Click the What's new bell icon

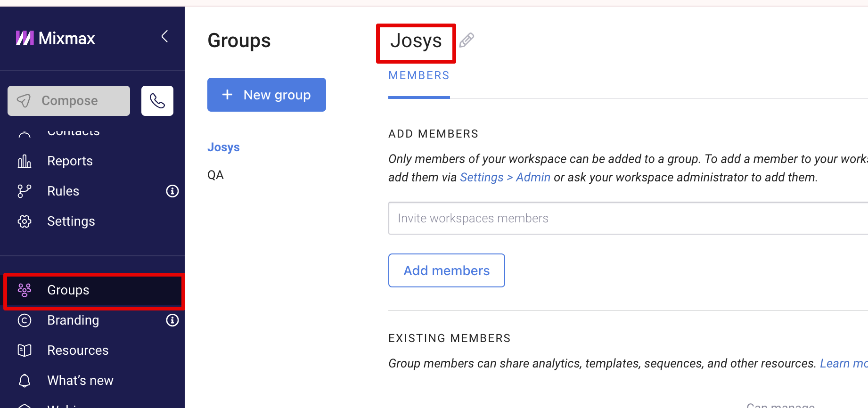(25, 381)
